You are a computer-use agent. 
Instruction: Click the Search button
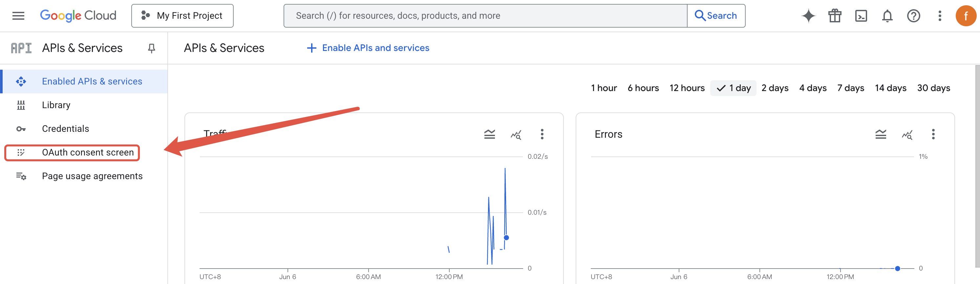pos(716,16)
